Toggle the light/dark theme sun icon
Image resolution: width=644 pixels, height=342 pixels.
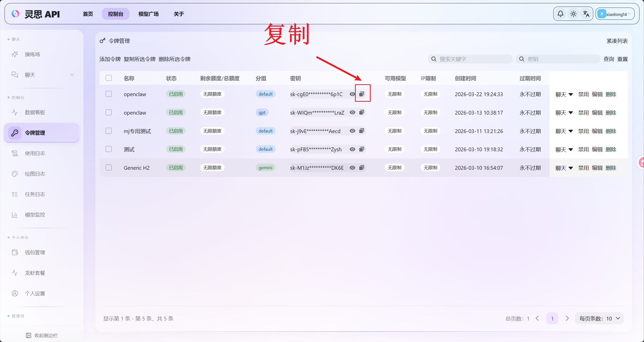click(x=573, y=14)
